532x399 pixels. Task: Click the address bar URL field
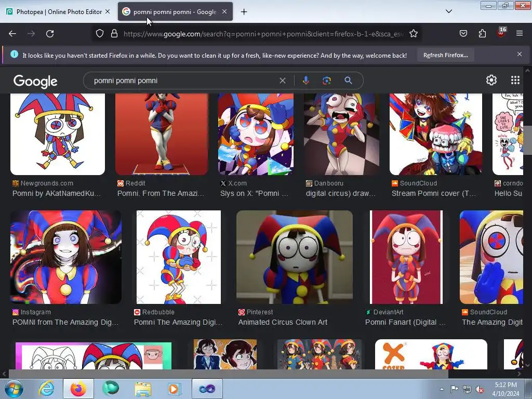tap(263, 34)
